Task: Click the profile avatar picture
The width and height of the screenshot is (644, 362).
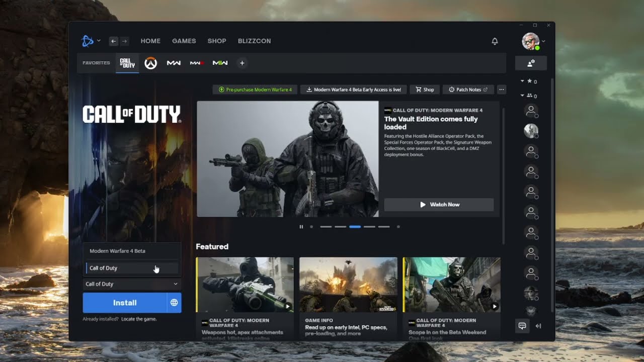Action: (x=531, y=41)
